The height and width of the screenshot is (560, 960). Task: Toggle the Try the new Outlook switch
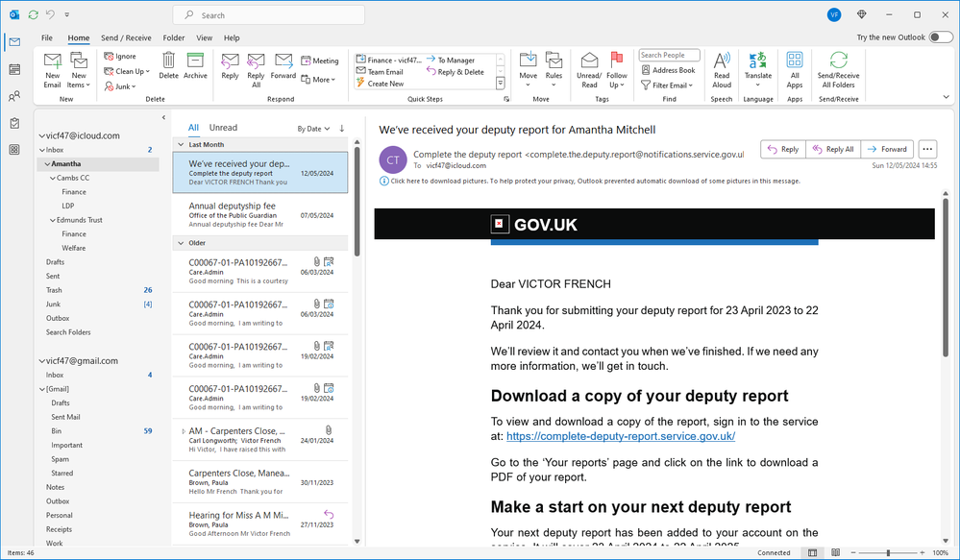coord(941,37)
